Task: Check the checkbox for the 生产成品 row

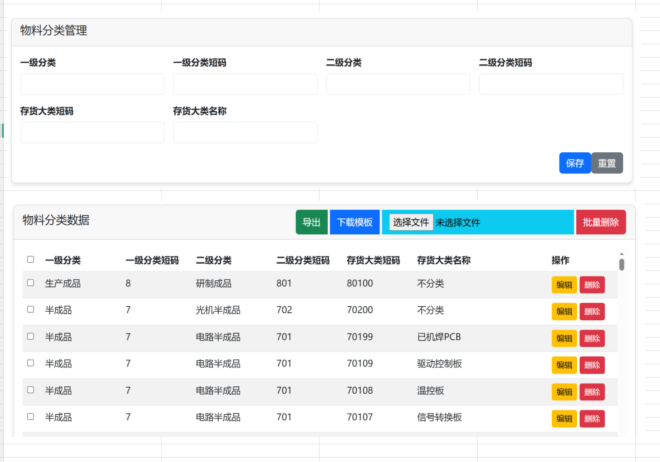Action: 30,283
